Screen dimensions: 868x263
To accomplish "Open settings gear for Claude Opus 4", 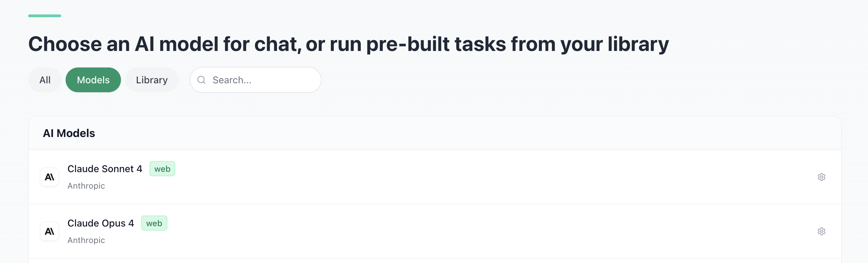I will click(x=821, y=231).
